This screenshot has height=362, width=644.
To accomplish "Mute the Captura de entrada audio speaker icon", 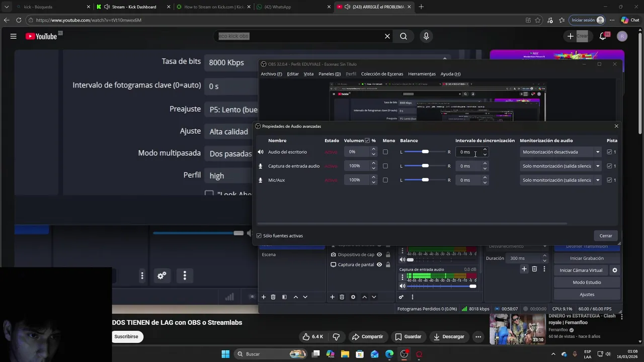I will (402, 286).
